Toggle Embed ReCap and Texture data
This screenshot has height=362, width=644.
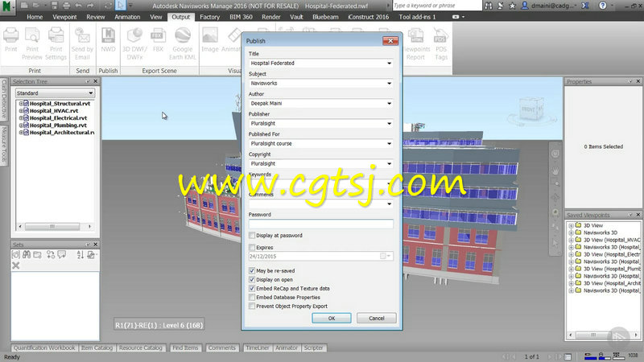(252, 288)
